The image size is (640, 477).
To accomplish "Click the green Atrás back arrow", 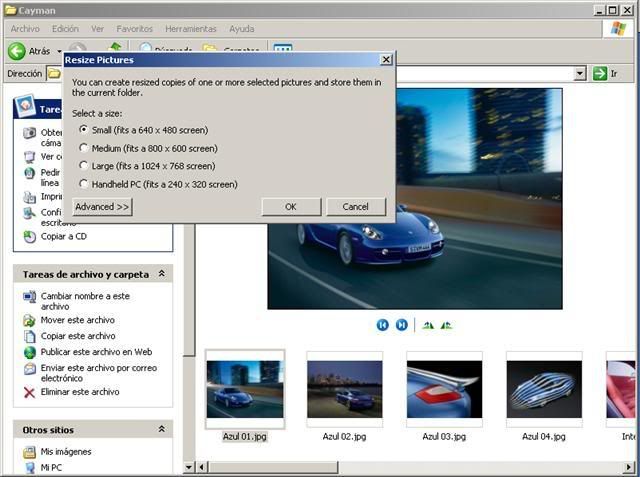I will (x=17, y=51).
